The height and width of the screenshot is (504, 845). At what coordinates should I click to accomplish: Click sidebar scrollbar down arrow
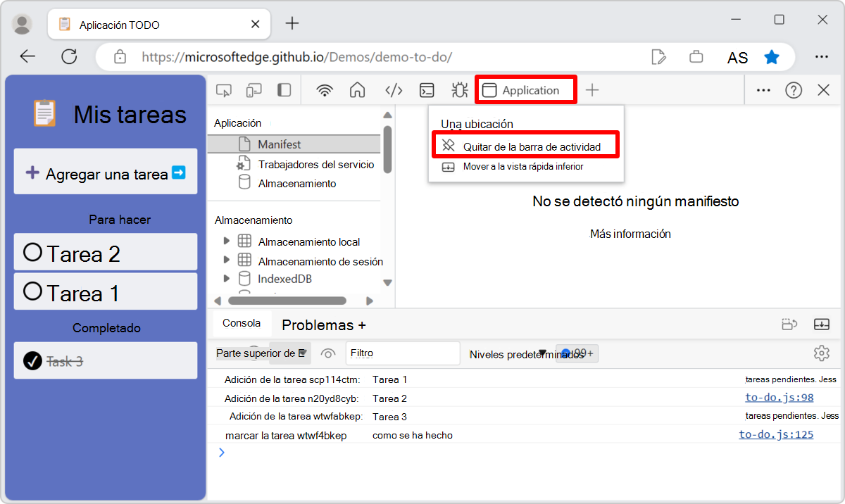click(387, 282)
